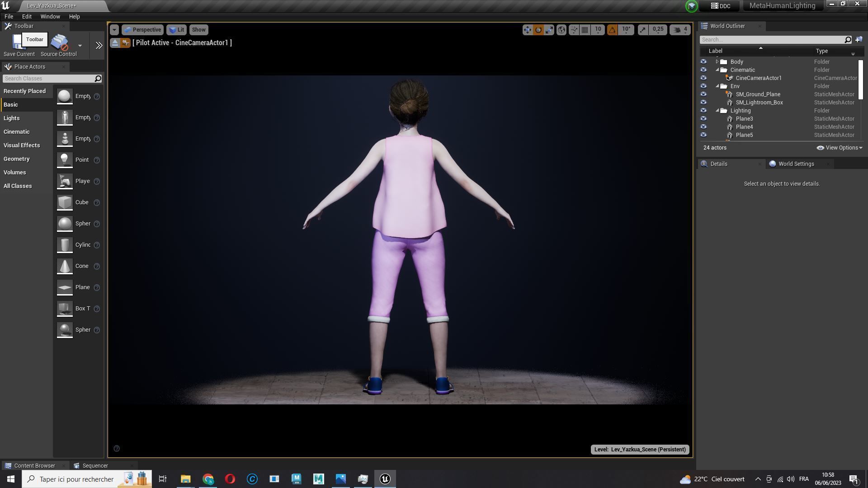
Task: Select the scale gizmo tool
Action: (x=549, y=30)
